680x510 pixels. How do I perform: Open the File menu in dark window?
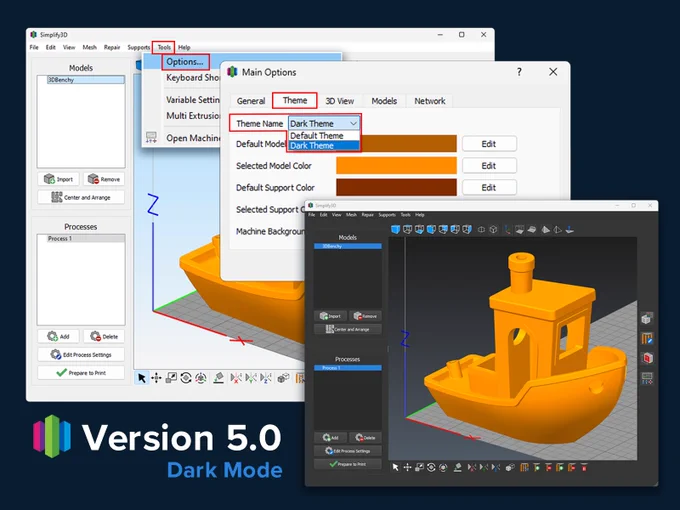click(x=311, y=215)
